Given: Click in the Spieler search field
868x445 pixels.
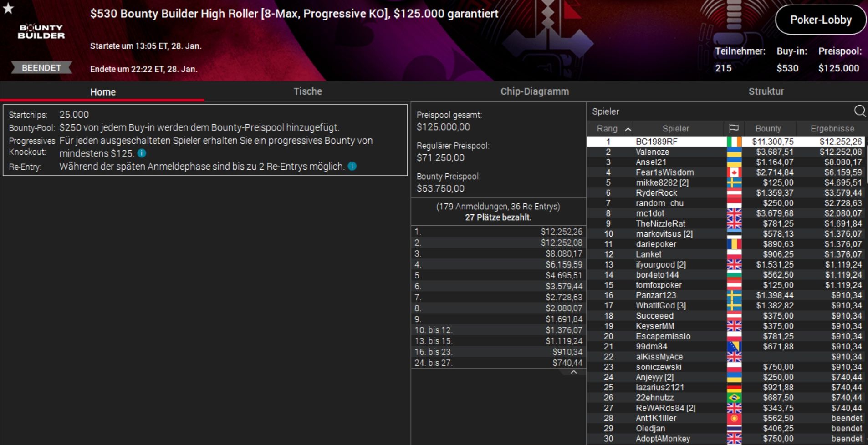Looking at the screenshot, I should pyautogui.click(x=720, y=111).
